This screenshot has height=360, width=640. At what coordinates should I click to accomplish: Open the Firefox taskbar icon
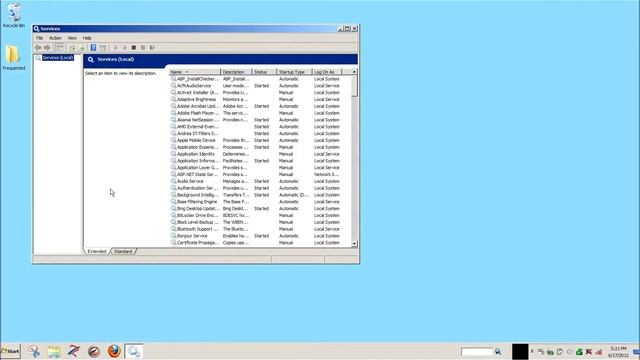(x=114, y=351)
